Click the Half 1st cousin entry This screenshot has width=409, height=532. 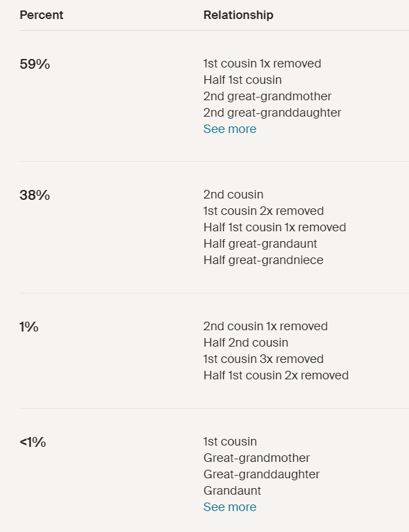[x=243, y=80]
